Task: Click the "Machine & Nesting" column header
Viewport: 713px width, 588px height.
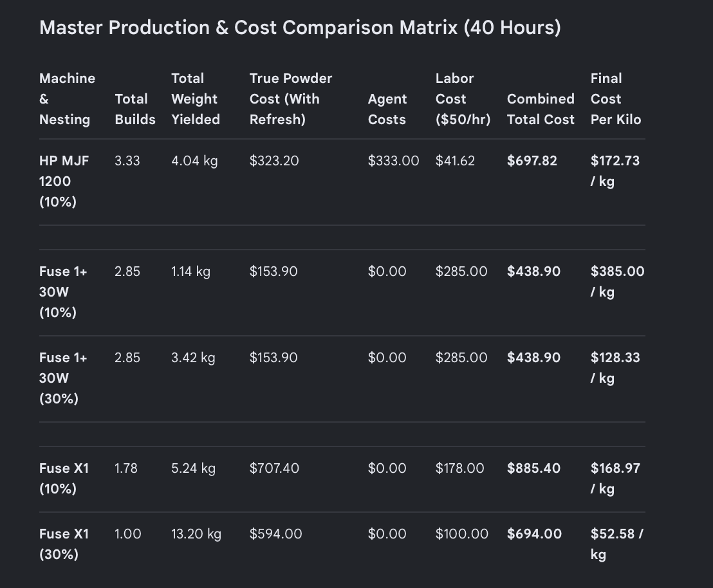Action: [68, 98]
